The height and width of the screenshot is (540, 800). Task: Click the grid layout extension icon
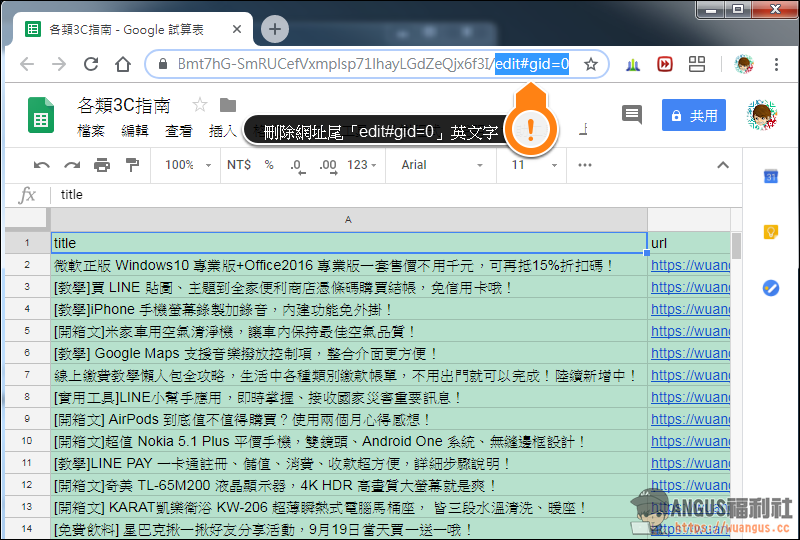click(696, 64)
